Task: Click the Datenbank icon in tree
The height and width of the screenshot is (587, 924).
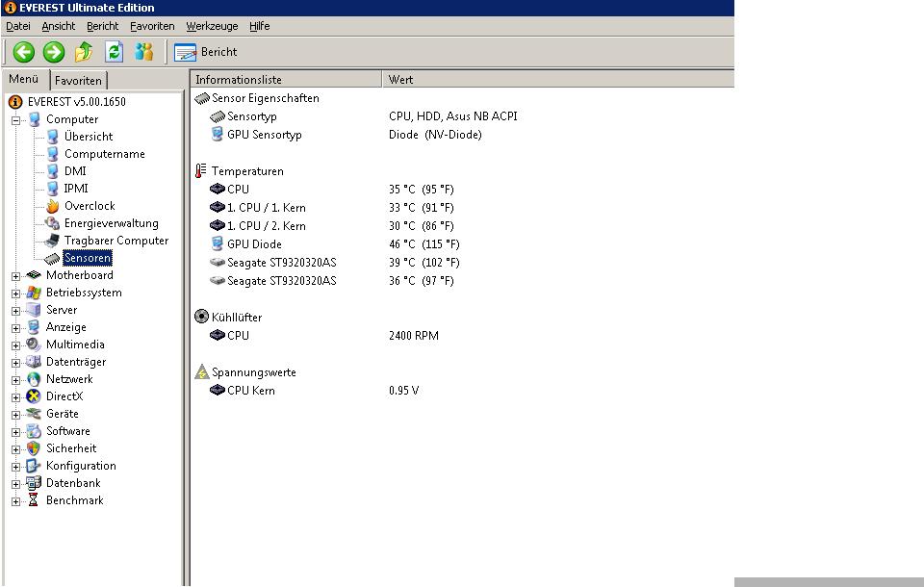Action: point(34,483)
